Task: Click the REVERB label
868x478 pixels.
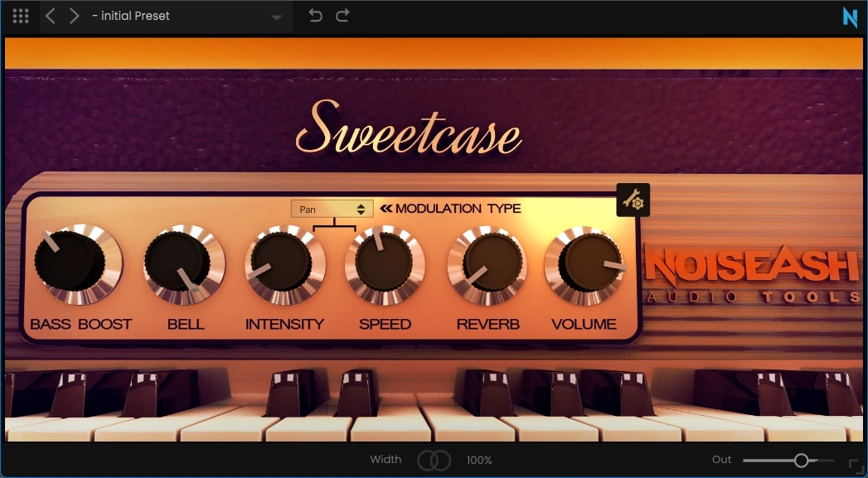Action: pyautogui.click(x=488, y=324)
